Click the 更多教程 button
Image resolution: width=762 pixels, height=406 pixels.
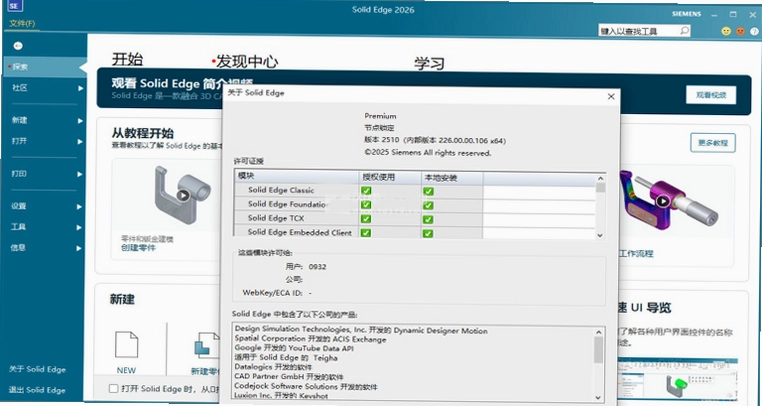[x=713, y=143]
